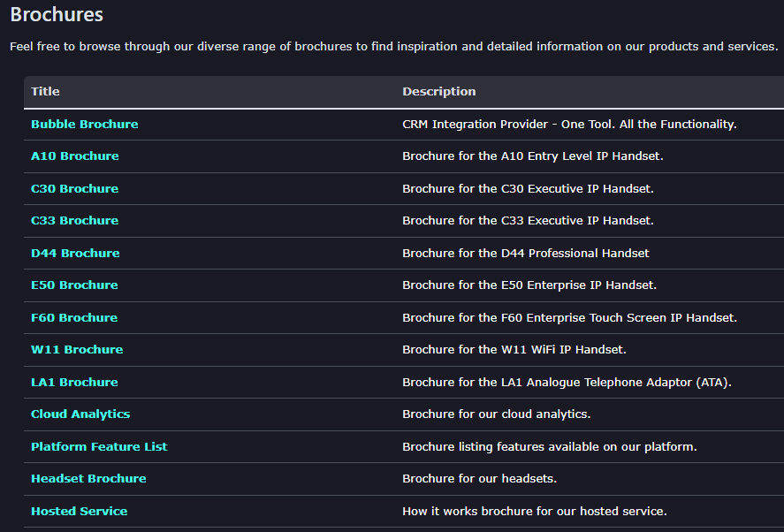Screen dimensions: 784x532
Task: Click 'Brochure for the C33 Executive IP Handset.'
Action: tap(528, 221)
